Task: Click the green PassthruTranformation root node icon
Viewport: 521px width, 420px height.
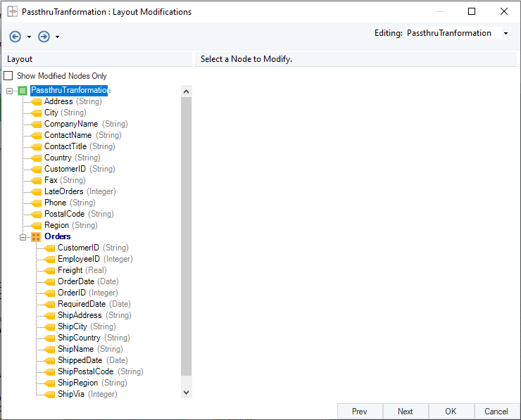Action: [23, 91]
